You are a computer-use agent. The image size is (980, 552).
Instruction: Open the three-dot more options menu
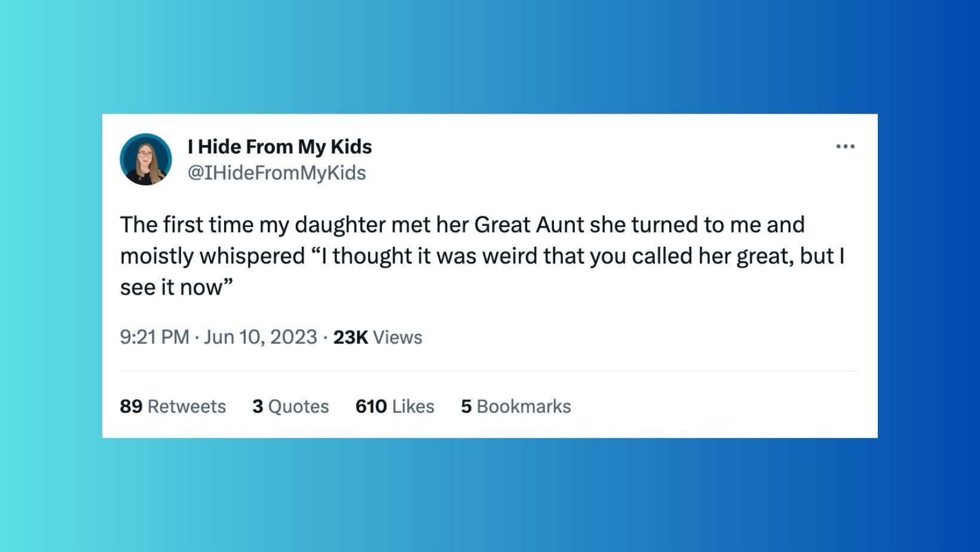coord(845,146)
